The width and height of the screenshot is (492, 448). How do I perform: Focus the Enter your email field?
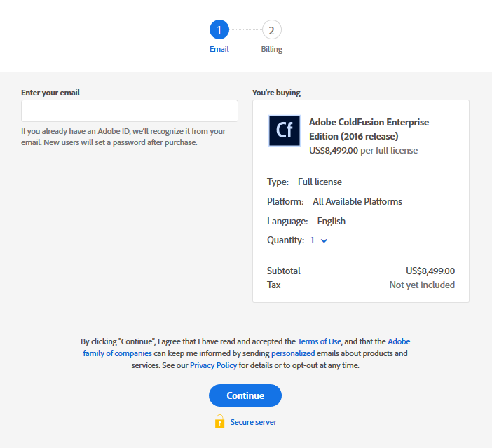(130, 111)
